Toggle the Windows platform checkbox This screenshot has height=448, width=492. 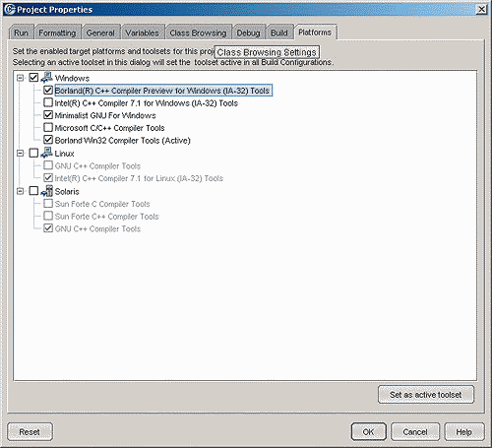(33, 78)
